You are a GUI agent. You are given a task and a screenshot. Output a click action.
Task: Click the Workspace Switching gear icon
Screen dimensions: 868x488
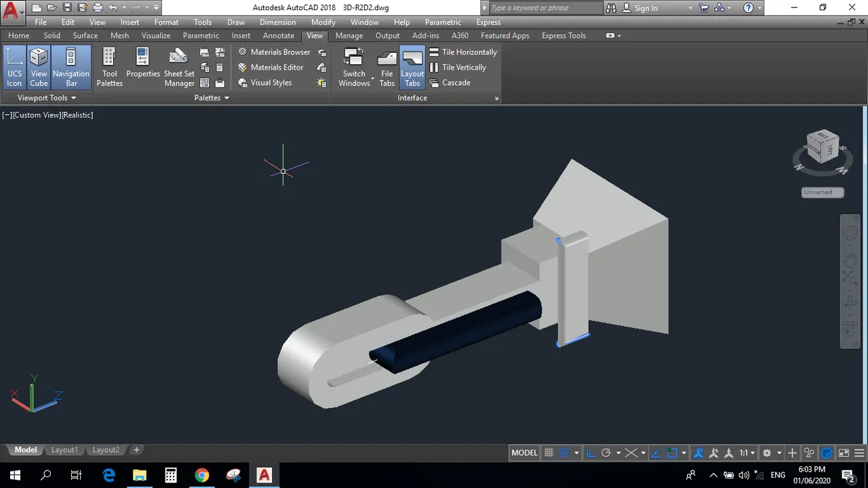point(767,453)
